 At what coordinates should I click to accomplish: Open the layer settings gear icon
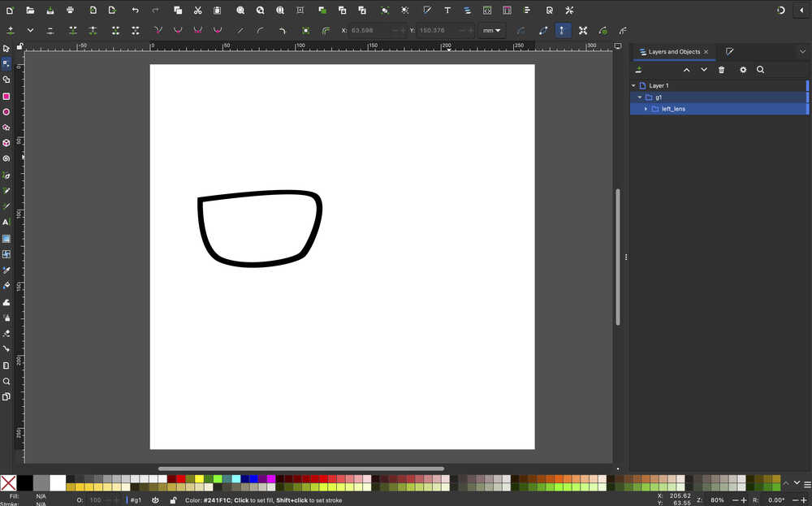pyautogui.click(x=742, y=70)
